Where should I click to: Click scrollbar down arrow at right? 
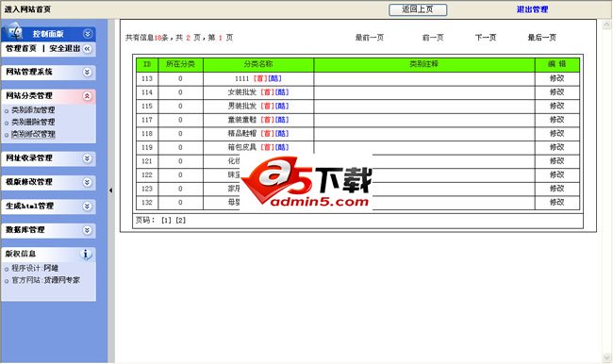click(x=606, y=357)
